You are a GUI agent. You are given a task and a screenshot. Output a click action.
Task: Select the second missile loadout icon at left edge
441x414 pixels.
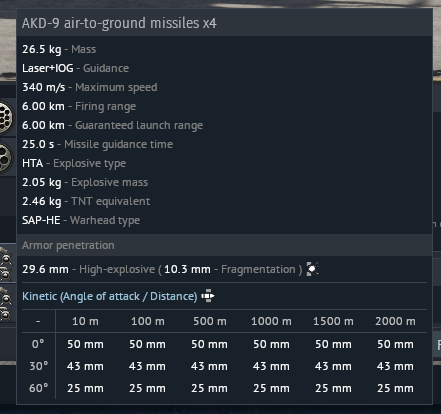pyautogui.click(x=6, y=274)
